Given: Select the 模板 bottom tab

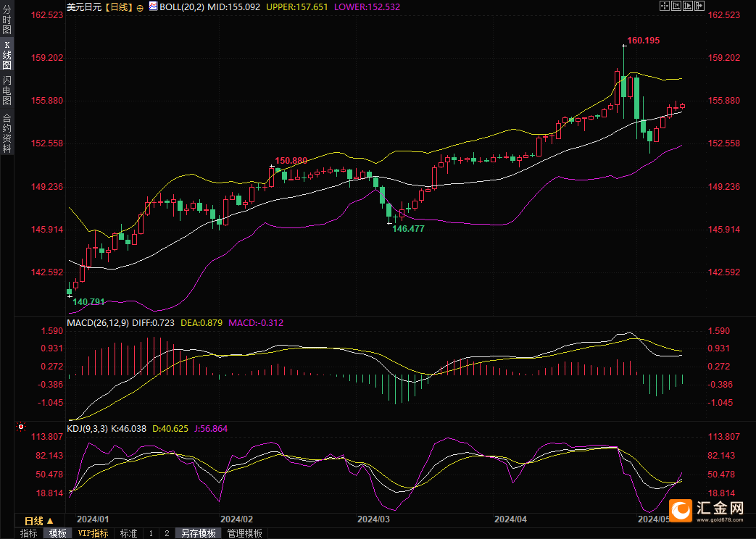Looking at the screenshot, I should pos(57,533).
